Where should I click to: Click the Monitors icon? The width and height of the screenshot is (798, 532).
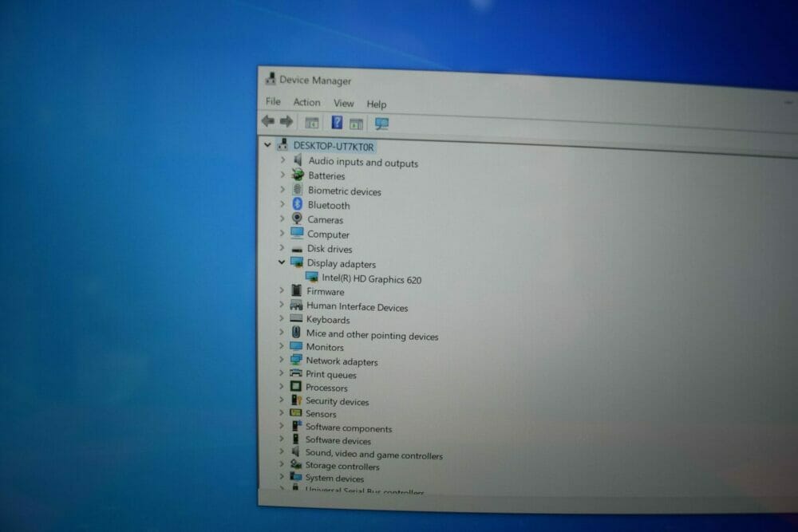[x=296, y=346]
